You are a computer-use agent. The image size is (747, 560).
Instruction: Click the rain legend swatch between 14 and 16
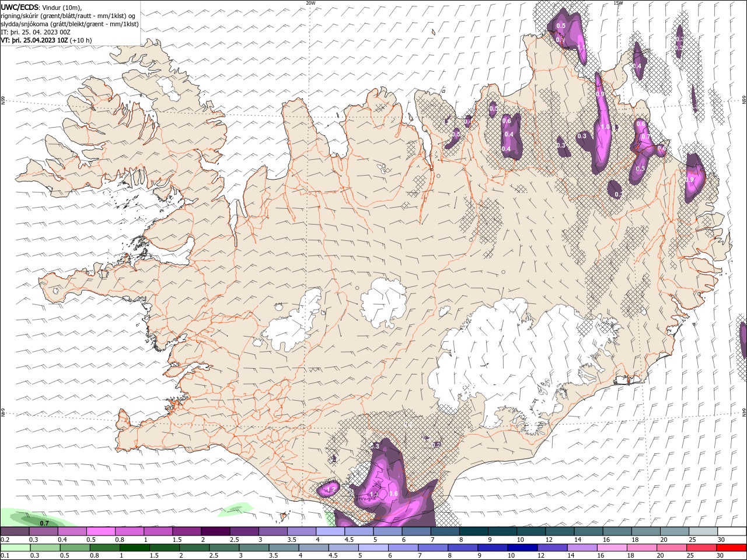pos(582,548)
